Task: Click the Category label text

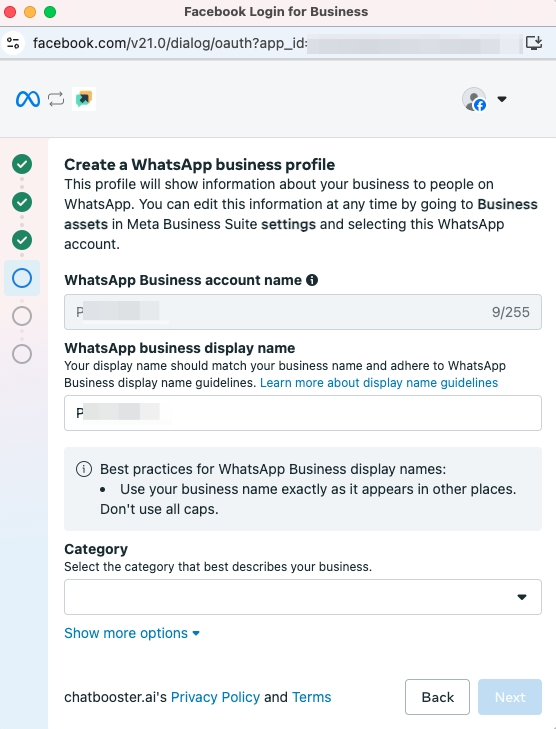Action: pos(96,549)
